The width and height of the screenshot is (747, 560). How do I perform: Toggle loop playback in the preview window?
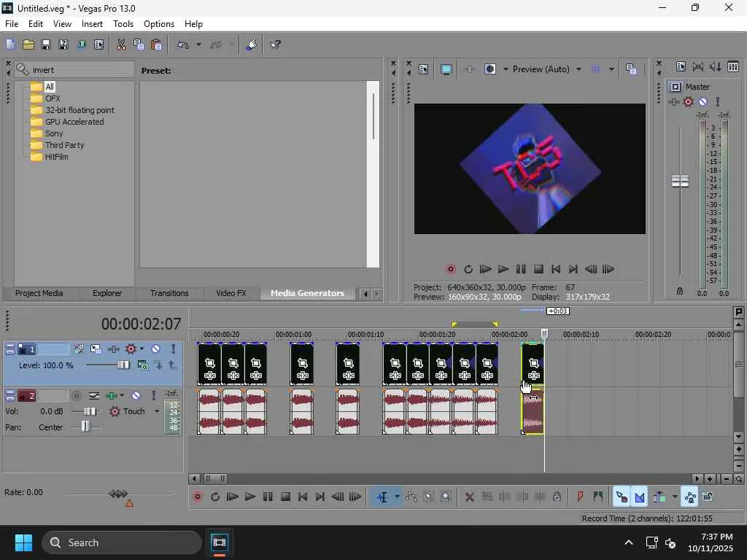[468, 270]
